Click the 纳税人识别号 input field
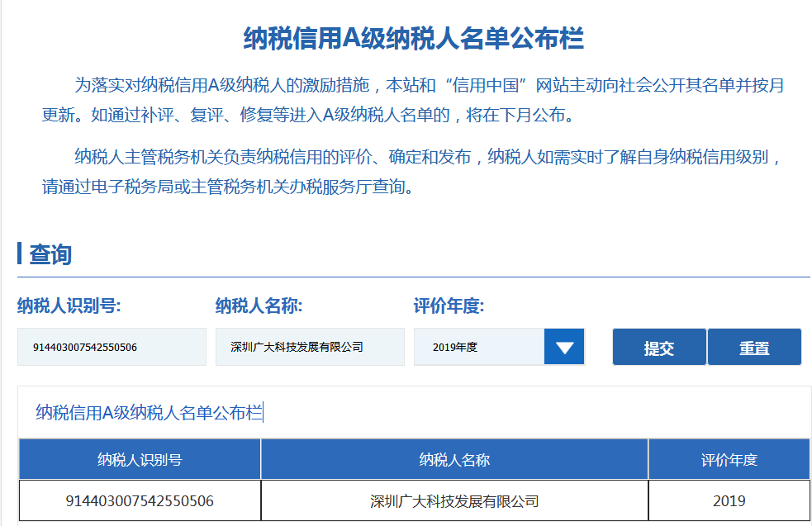Viewport: 812px width, 526px height. click(x=112, y=347)
